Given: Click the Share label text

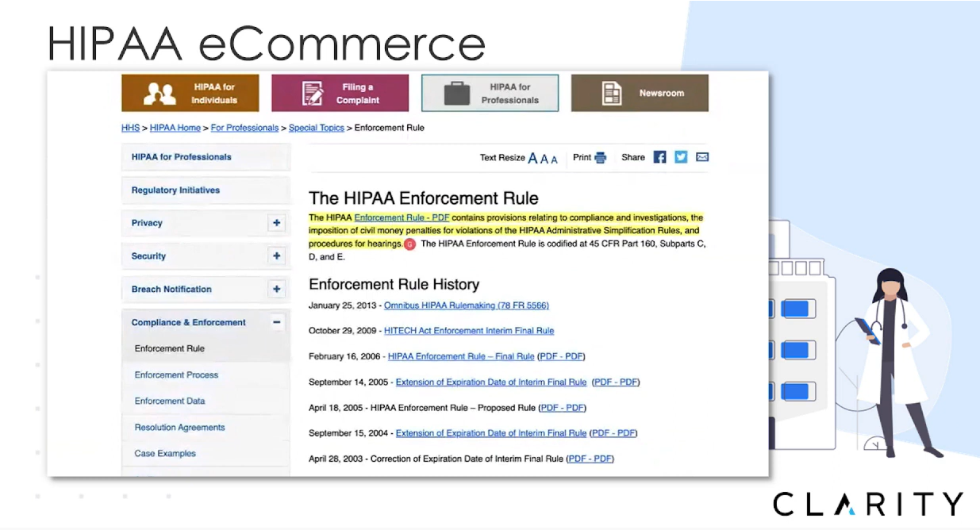Looking at the screenshot, I should point(633,158).
